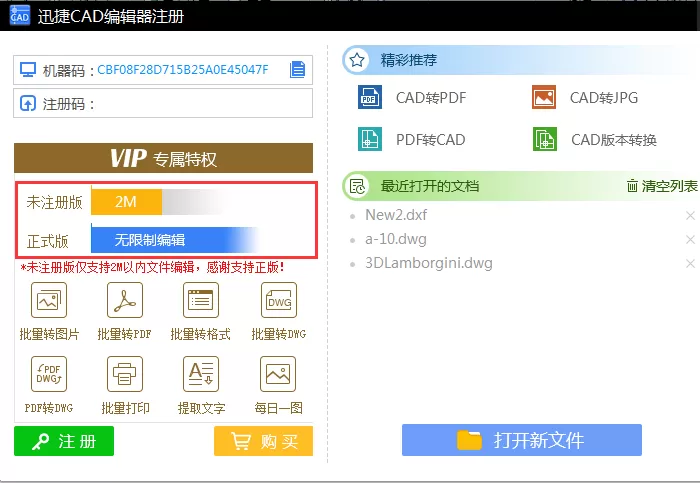This screenshot has height=483, width=700.
Task: Open the CAD转PDF link text
Action: (431, 98)
